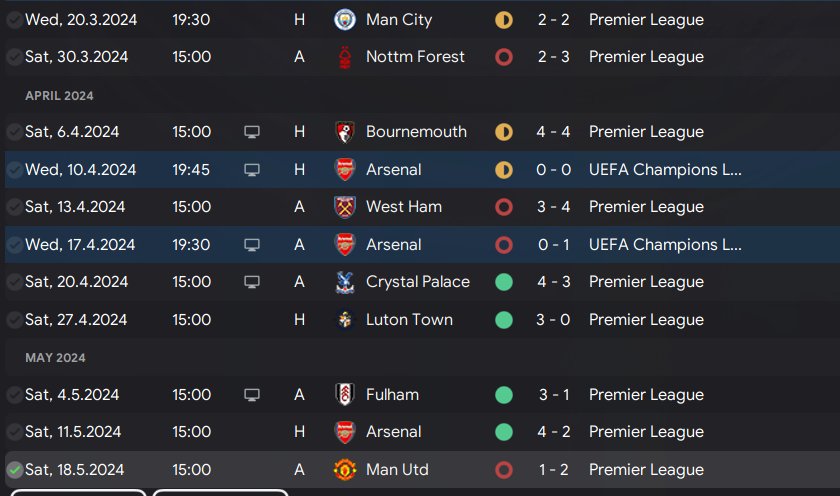Open the 4 - 3 Crystal Palace result
Screen dimensions: 840x496
[553, 282]
